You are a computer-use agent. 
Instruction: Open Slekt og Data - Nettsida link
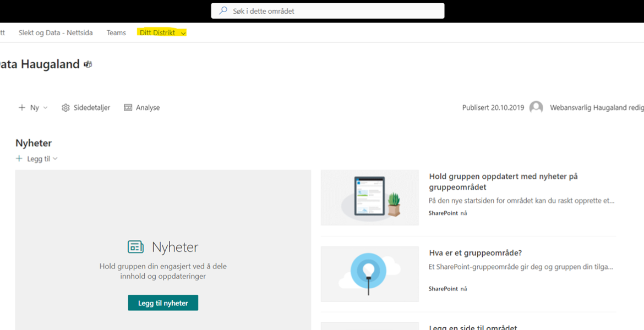point(56,33)
